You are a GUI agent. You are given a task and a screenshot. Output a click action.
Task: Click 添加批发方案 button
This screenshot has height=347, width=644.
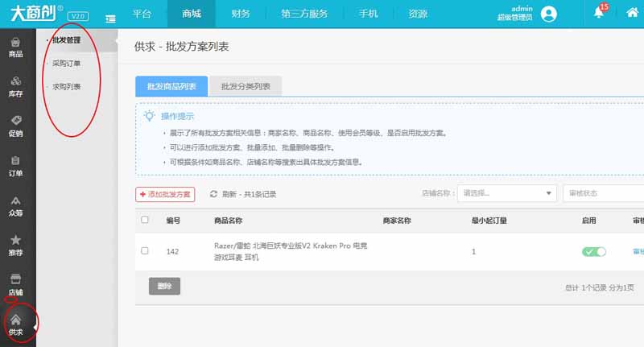pos(165,194)
